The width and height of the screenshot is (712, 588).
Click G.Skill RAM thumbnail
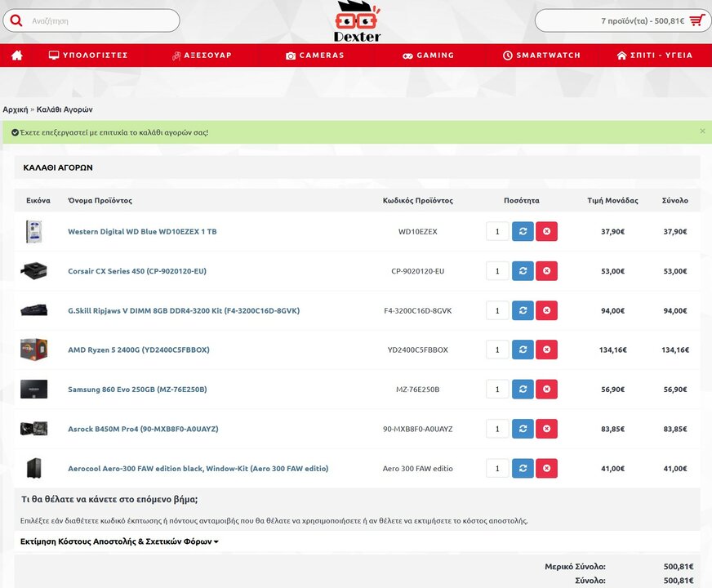point(33,310)
